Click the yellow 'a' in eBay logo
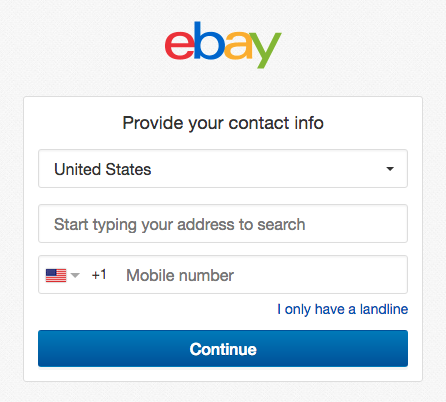 [x=237, y=45]
